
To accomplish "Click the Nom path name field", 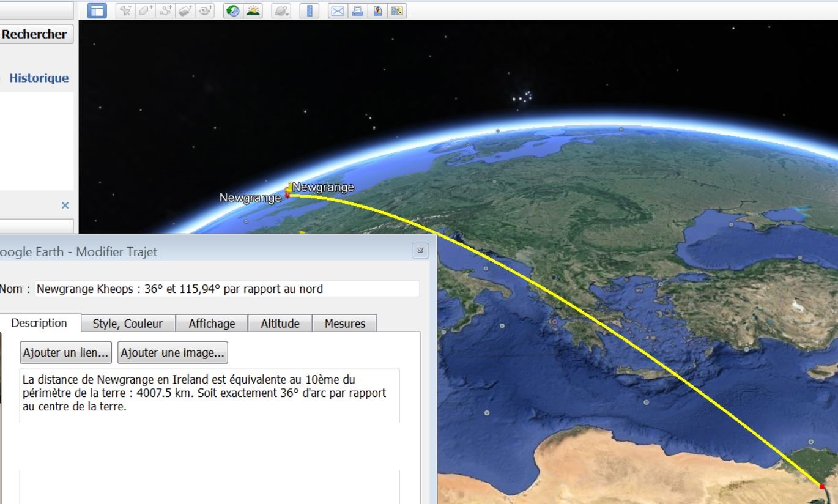I will (x=228, y=289).
